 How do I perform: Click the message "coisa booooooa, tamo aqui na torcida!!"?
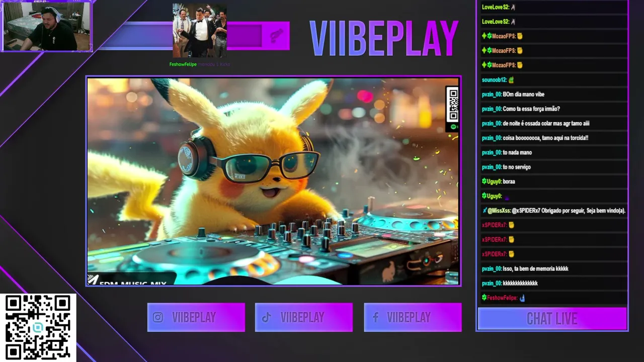tap(545, 138)
